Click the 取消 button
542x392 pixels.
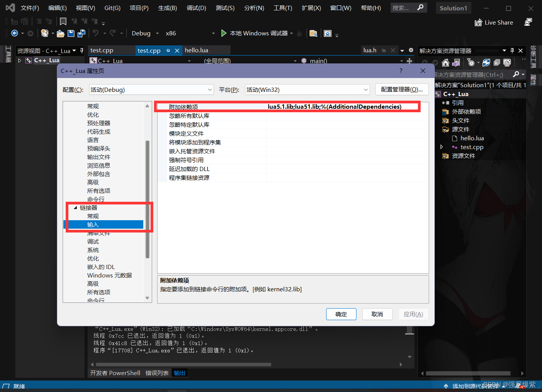377,314
